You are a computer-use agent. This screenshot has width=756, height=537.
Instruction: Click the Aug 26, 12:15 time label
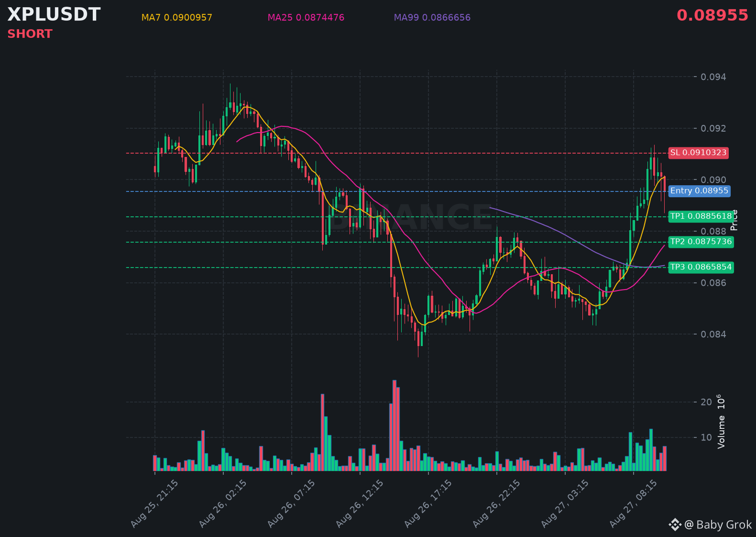click(360, 503)
